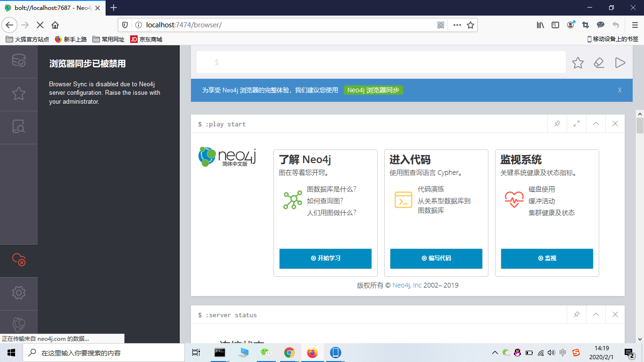Image resolution: width=644 pixels, height=362 pixels.
Task: Click the 浏览器同步已被禁用 title
Action: coord(88,64)
